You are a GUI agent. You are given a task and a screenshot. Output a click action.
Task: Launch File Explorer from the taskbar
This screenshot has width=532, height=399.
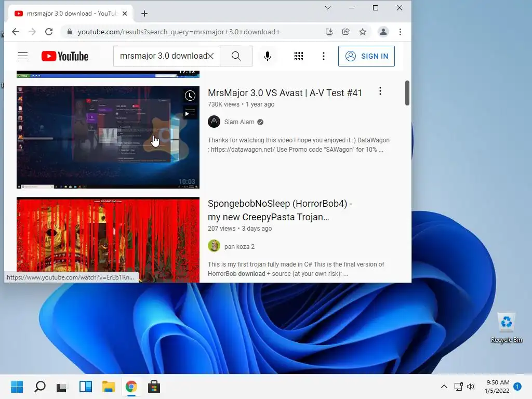pyautogui.click(x=109, y=387)
